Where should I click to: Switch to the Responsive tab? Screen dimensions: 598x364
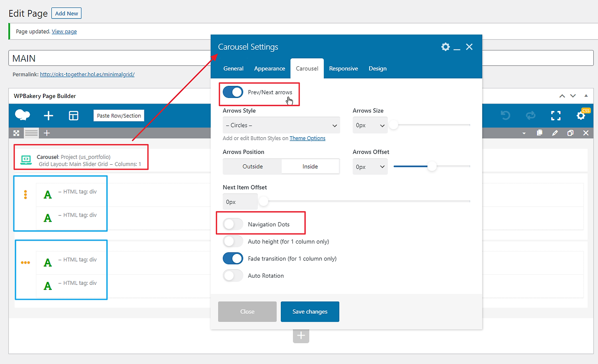click(x=343, y=69)
